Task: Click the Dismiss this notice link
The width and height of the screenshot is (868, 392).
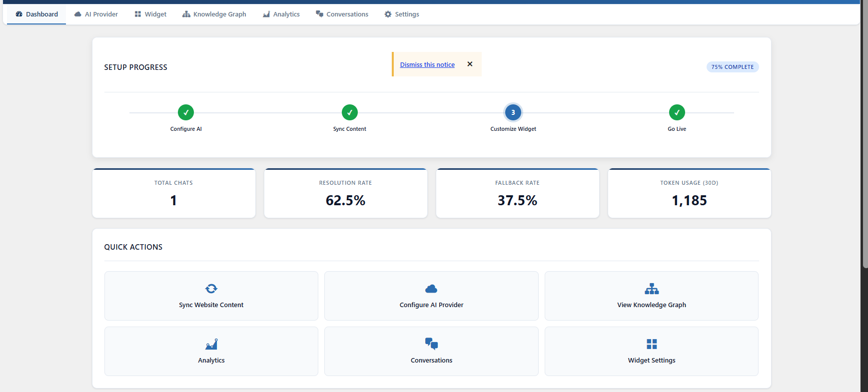Action: point(427,64)
